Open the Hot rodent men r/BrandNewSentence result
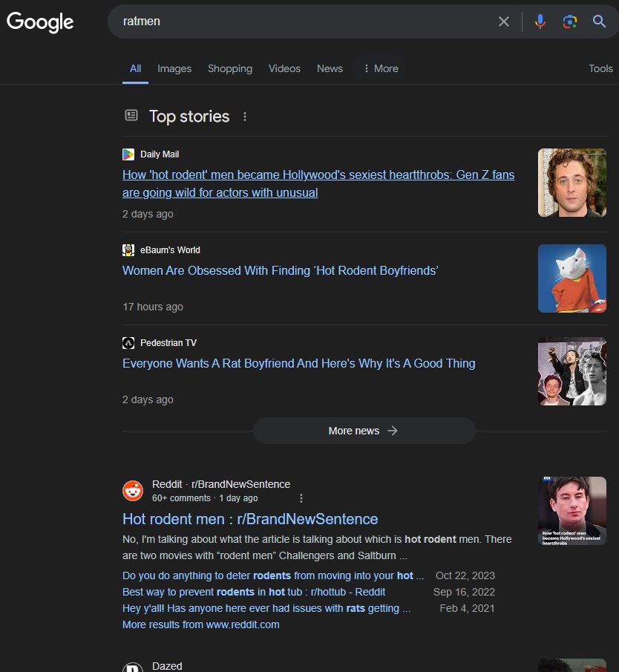 tap(250, 519)
